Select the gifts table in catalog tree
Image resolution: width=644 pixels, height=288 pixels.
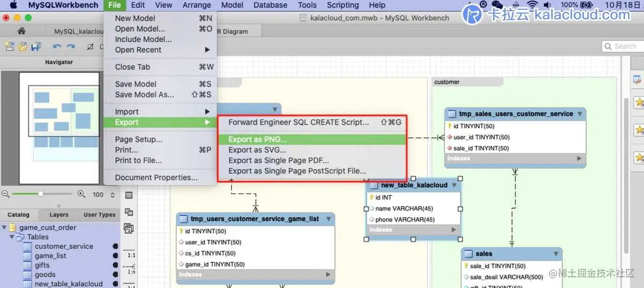[42, 265]
